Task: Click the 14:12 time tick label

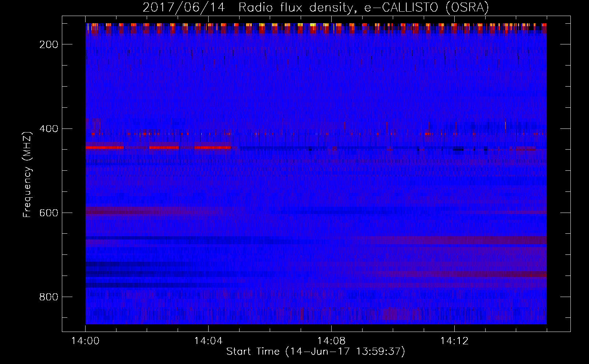Action: [x=454, y=341]
